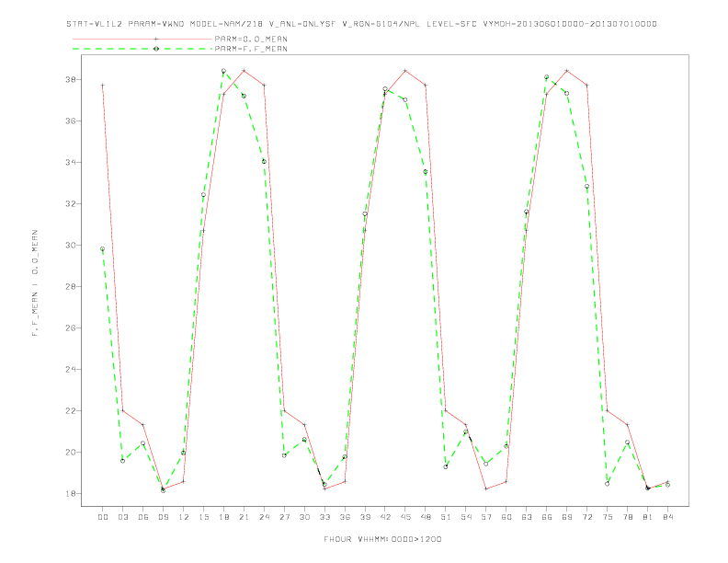Click x-axis tick label 03
This screenshot has width=728, height=563.
122,517
